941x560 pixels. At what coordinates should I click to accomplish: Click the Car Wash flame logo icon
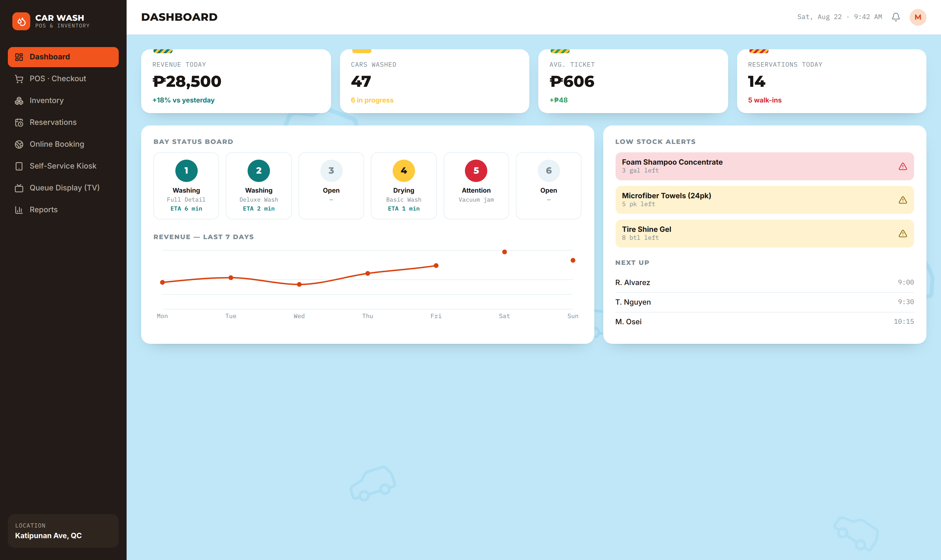[x=21, y=21]
